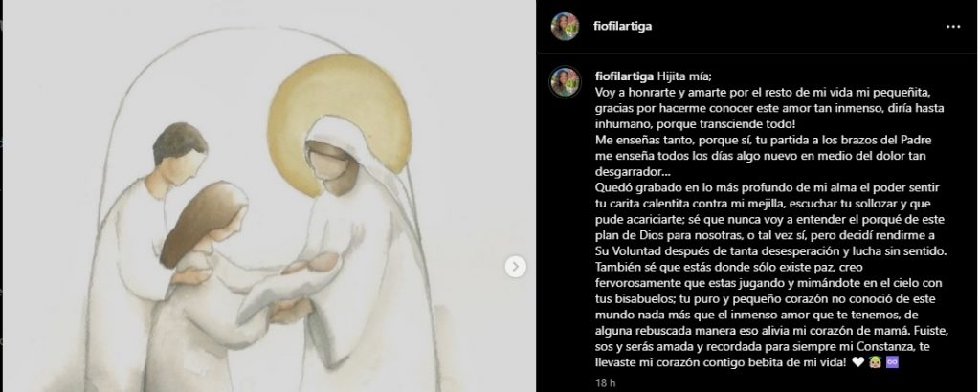Click the profile avatar in post header

(565, 26)
